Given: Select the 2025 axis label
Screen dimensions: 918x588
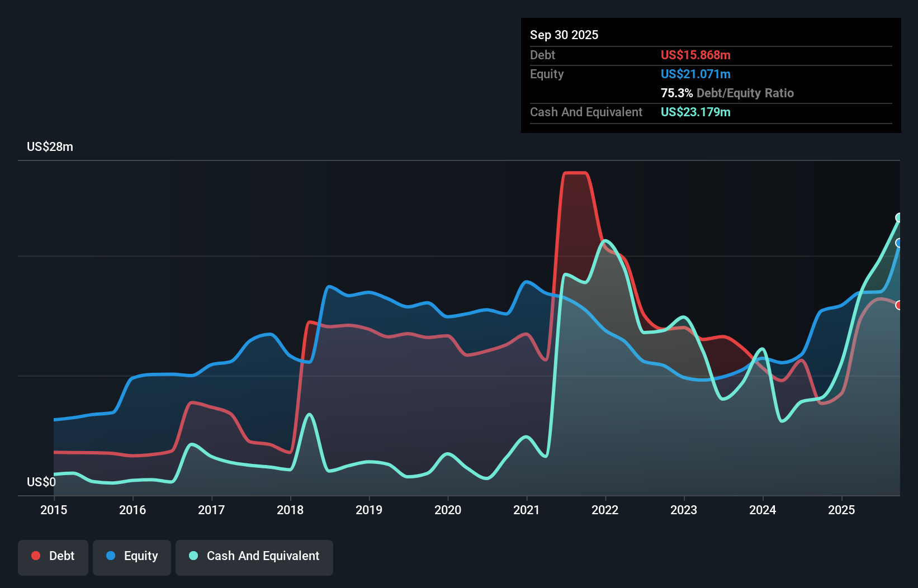Looking at the screenshot, I should click(x=843, y=510).
